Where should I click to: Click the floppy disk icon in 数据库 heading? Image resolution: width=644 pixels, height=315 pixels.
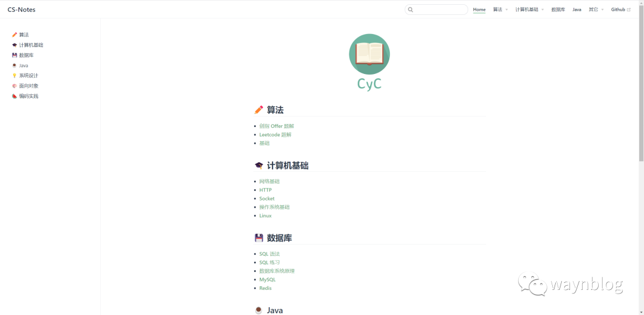point(259,238)
